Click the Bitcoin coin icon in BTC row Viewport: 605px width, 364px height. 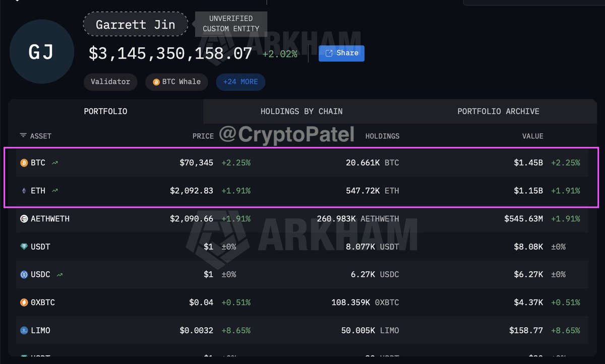pyautogui.click(x=24, y=163)
